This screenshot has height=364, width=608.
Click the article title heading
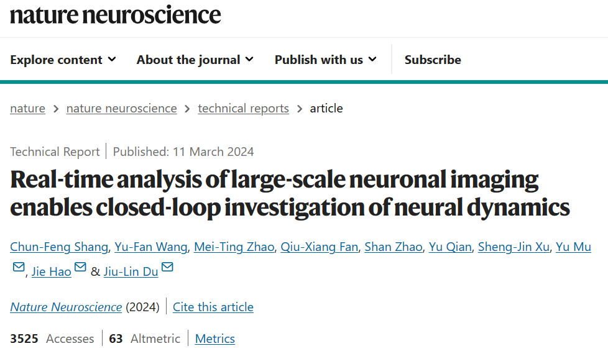[290, 193]
